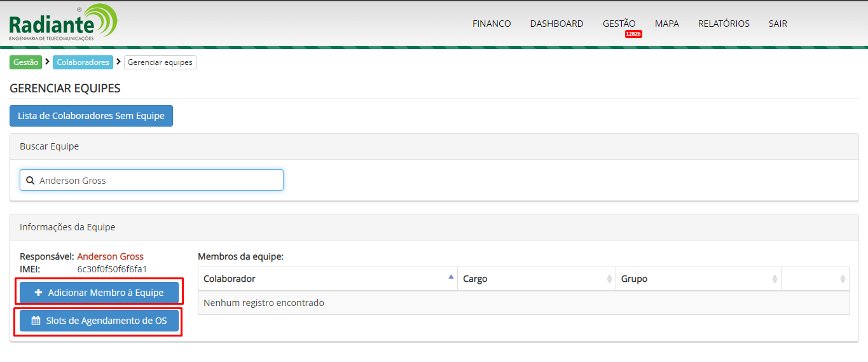This screenshot has height=362, width=868.
Task: Click the Radiante logo
Action: tap(62, 23)
